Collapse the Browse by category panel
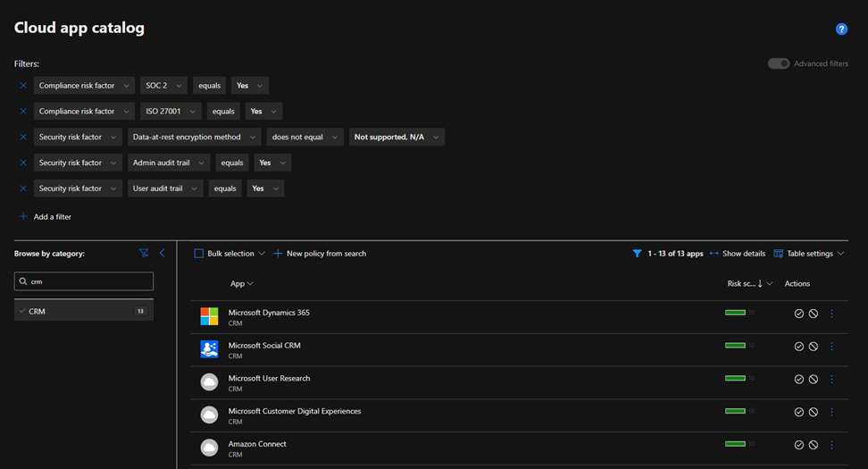 (x=163, y=253)
